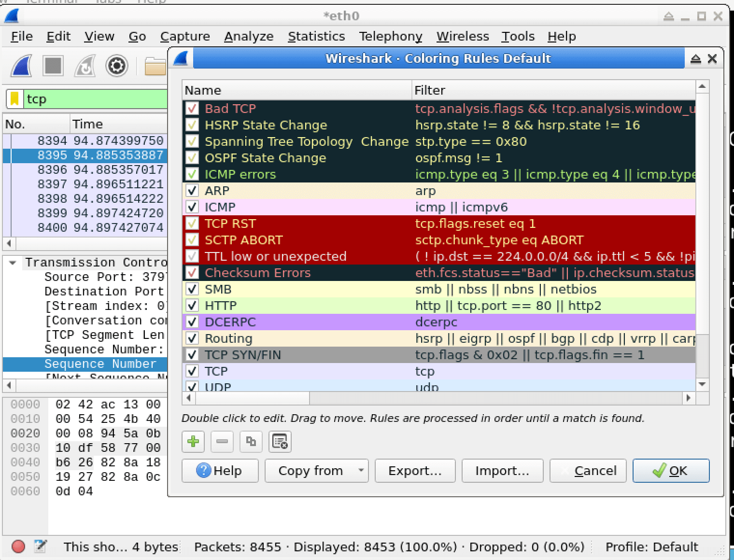This screenshot has width=734, height=560.
Task: Open the Wireless menu
Action: coord(463,36)
